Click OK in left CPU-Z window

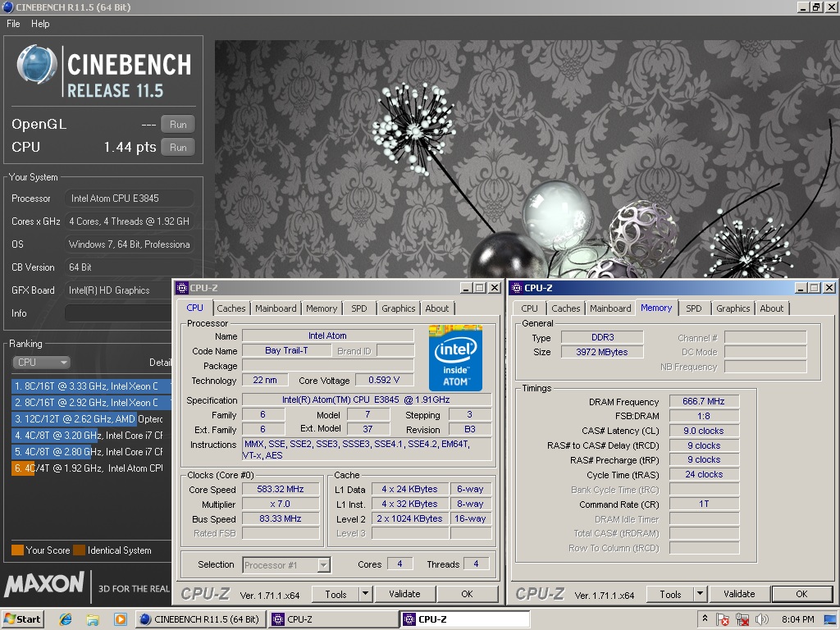pos(467,594)
